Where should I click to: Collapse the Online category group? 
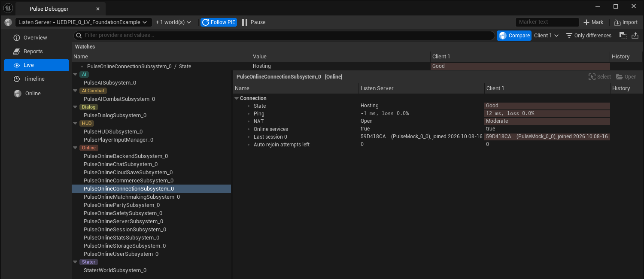click(76, 148)
